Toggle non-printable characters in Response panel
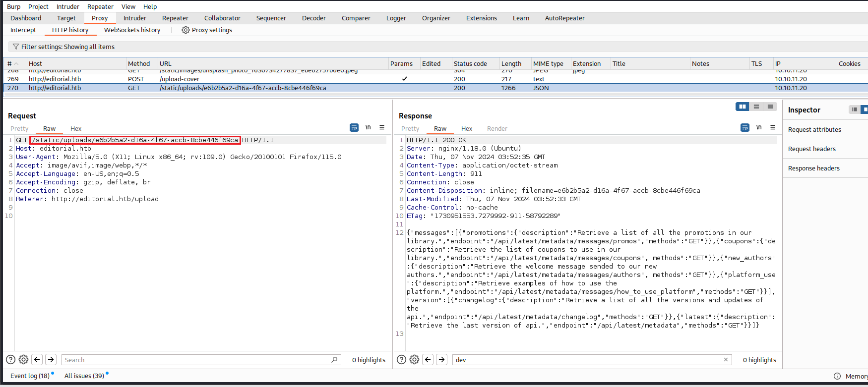Screen dimensions: 868x387 click(759, 127)
